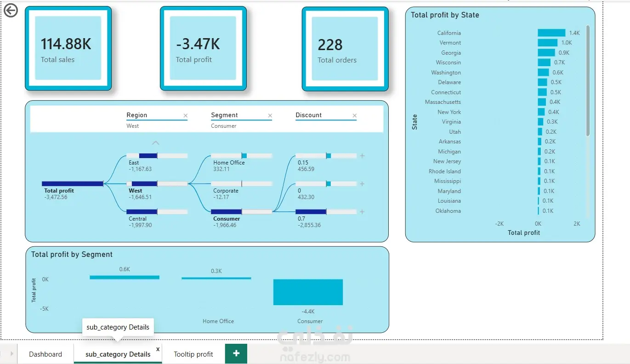Click the Rhode Island label in state chart
Screen dimensions: 630x364
click(445, 171)
